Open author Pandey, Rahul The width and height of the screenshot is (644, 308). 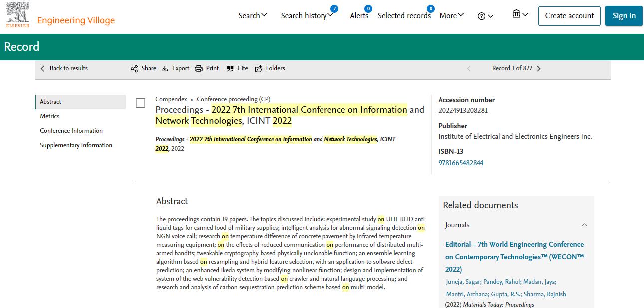coord(501,282)
